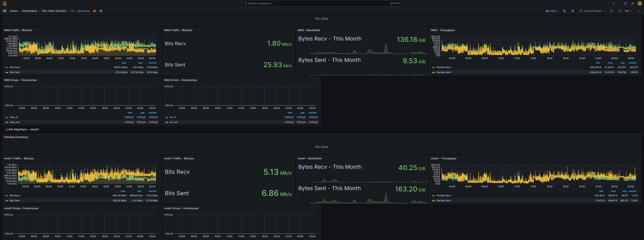644x240 pixels.
Task: Toggle Packets Sent in vtnet1 Throughput legend
Action: coord(443,201)
